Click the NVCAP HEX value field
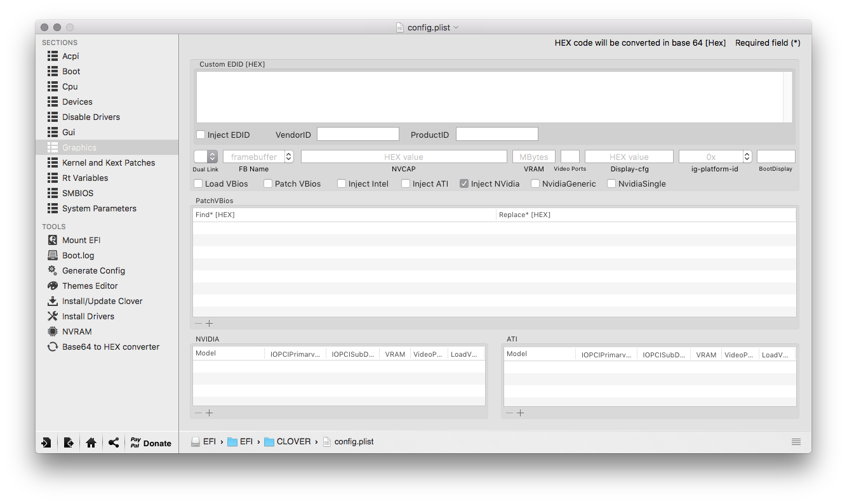 click(x=404, y=156)
